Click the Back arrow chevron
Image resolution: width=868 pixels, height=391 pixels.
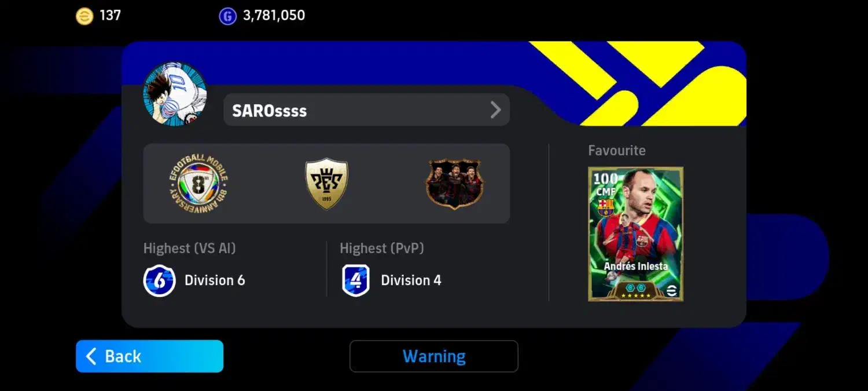91,356
